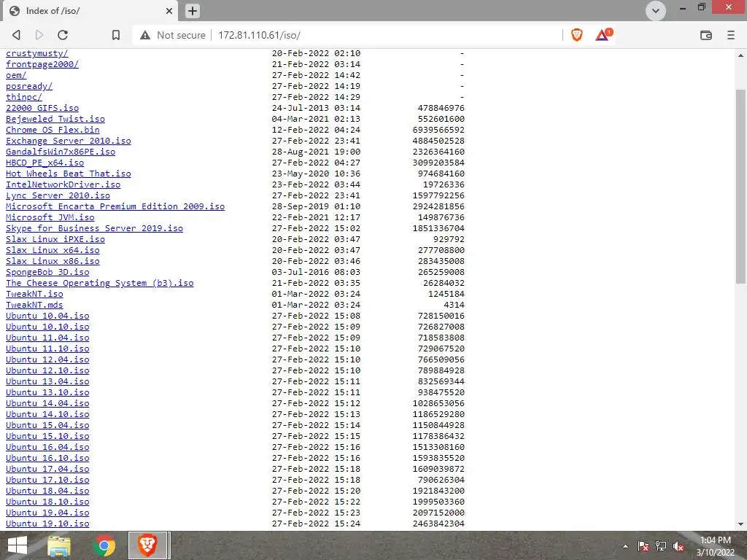Screen dimensions: 747x560
Task: Download Slax Linux x86.iso
Action: 53,262
